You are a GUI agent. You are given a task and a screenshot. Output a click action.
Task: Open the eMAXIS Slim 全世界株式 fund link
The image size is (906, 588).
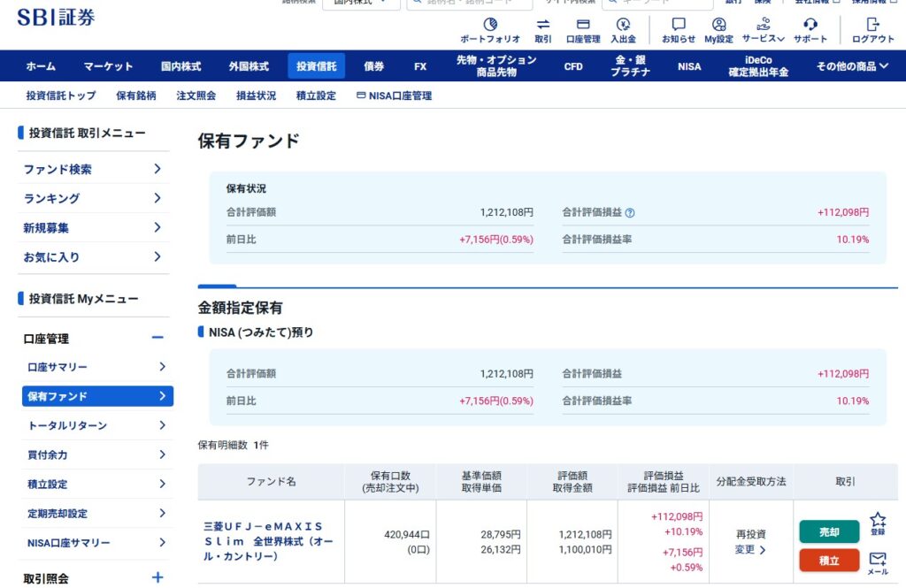(264, 541)
